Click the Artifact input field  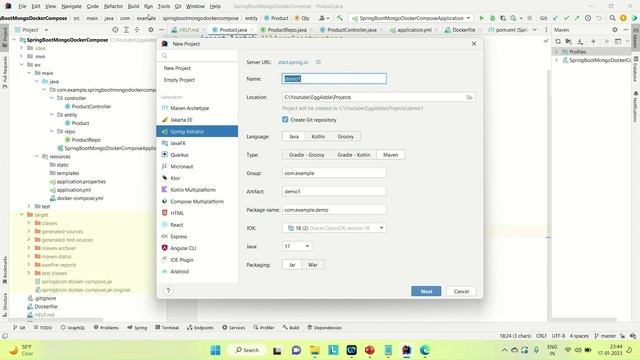coord(334,191)
